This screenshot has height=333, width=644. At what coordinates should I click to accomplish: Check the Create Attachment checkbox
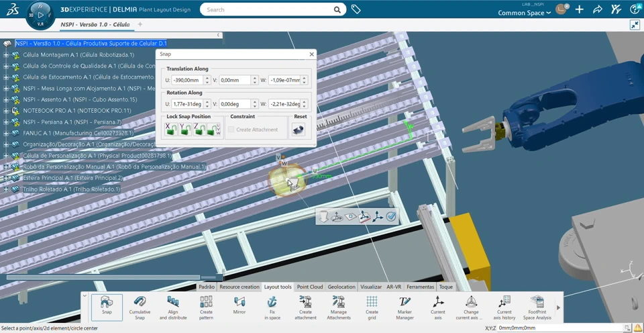pos(231,130)
